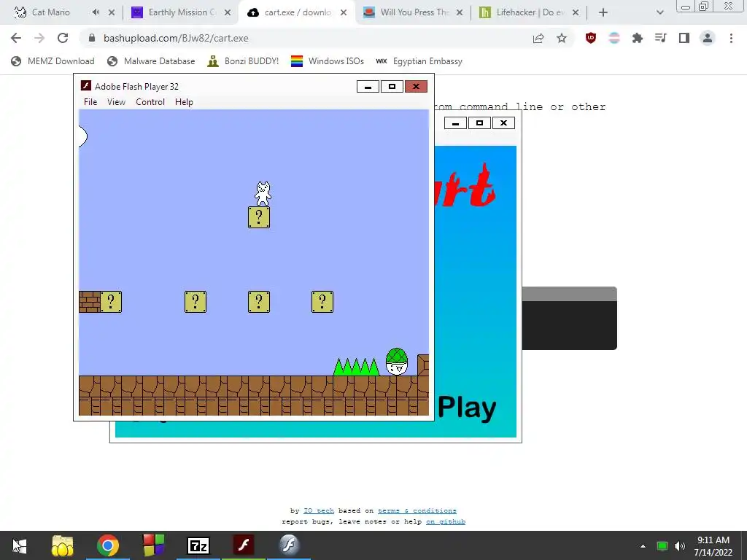Open Flash Player File menu

click(x=90, y=102)
